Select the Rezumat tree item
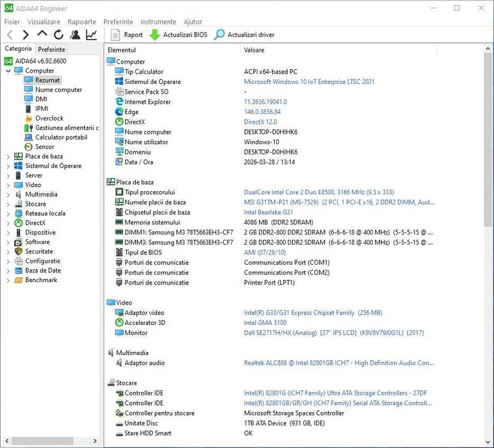The width and height of the screenshot is (494, 448). [x=47, y=80]
